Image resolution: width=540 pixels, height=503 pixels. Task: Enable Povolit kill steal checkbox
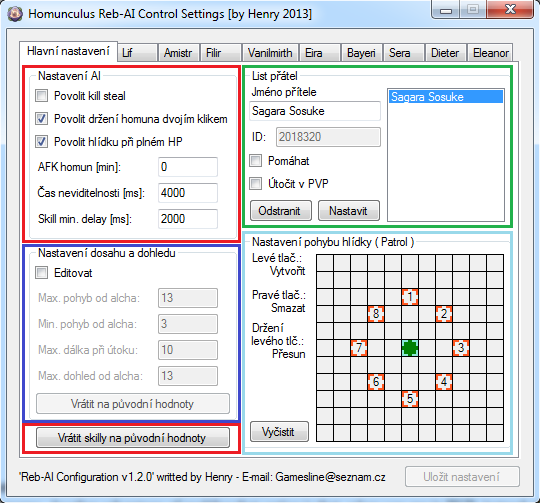[42, 95]
